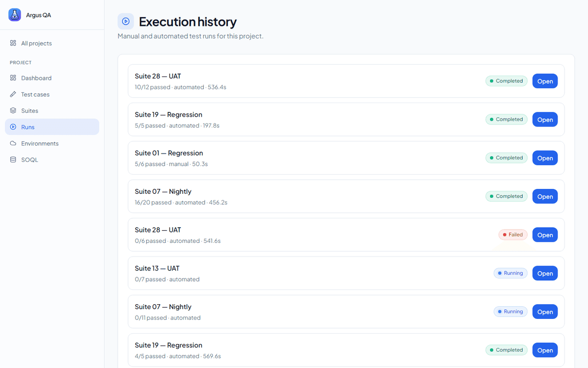Click the Execution history play icon in the header
This screenshot has width=588, height=368.
pos(126,22)
